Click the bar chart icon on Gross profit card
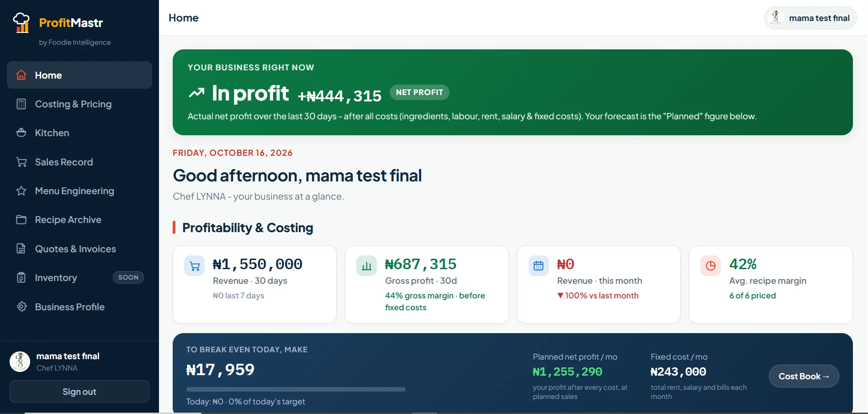 coord(366,266)
